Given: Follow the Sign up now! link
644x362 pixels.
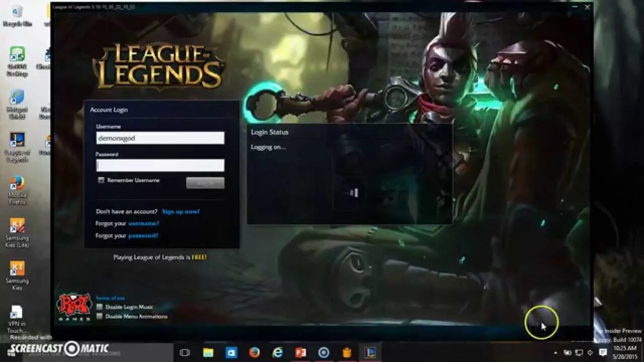Looking at the screenshot, I should (x=181, y=212).
